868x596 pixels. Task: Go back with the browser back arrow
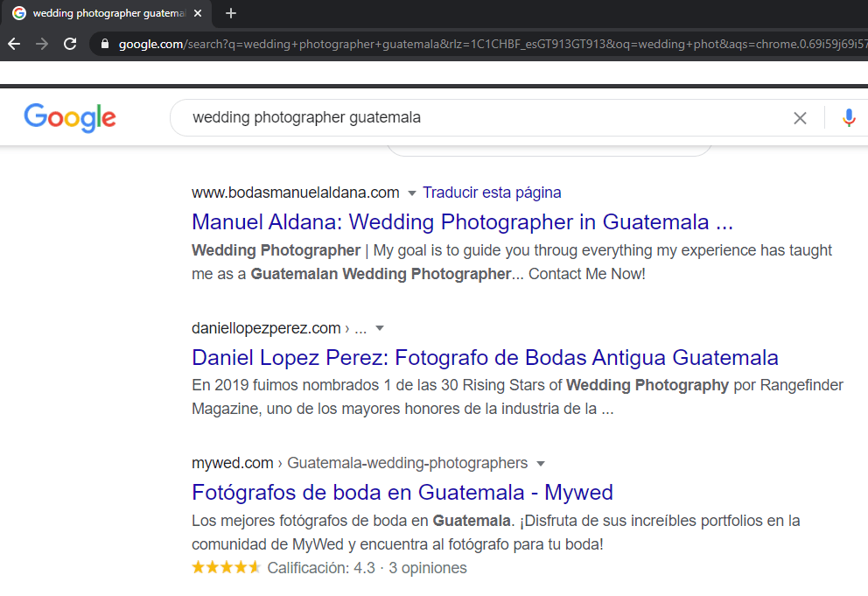[x=14, y=44]
